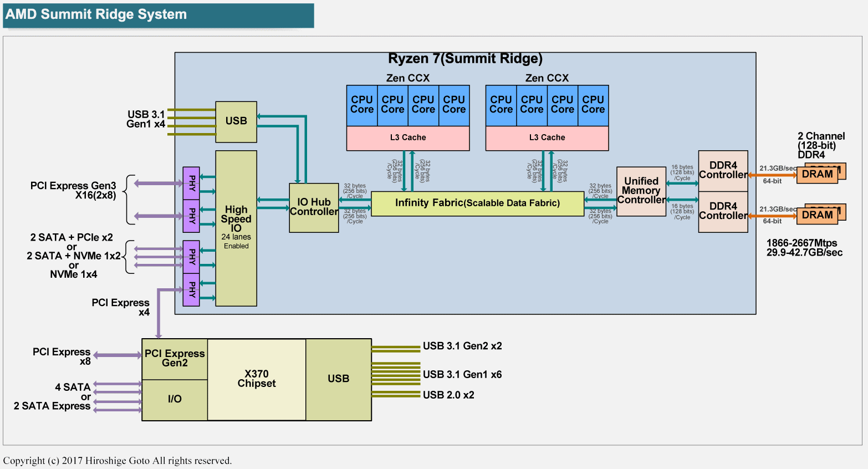Select the Unified Memory Controller block
The width and height of the screenshot is (868, 469).
[641, 191]
